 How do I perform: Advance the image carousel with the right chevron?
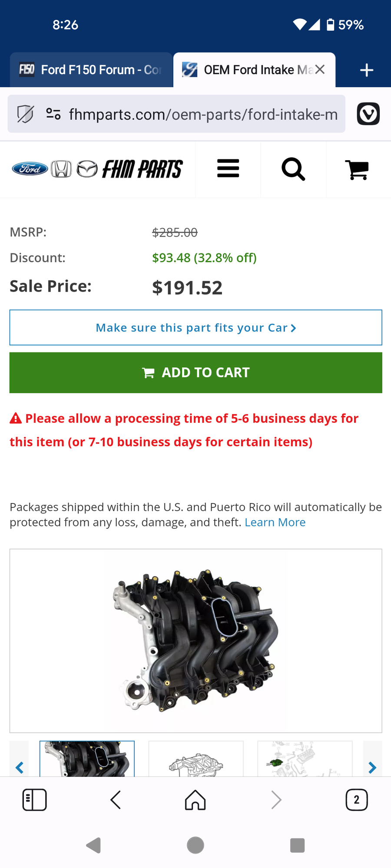tap(373, 768)
